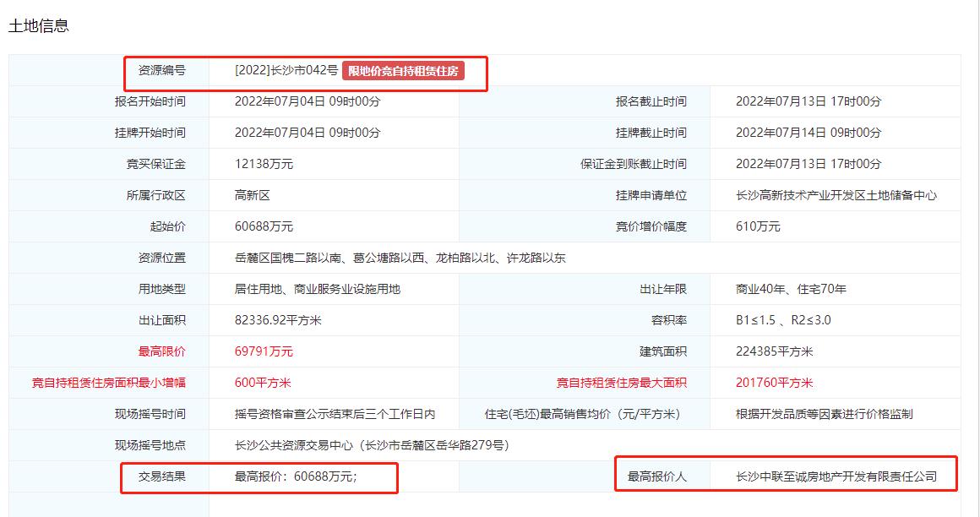Image resolution: width=980 pixels, height=517 pixels.
Task: Click the 挂牌申请单位 label
Action: (x=651, y=195)
